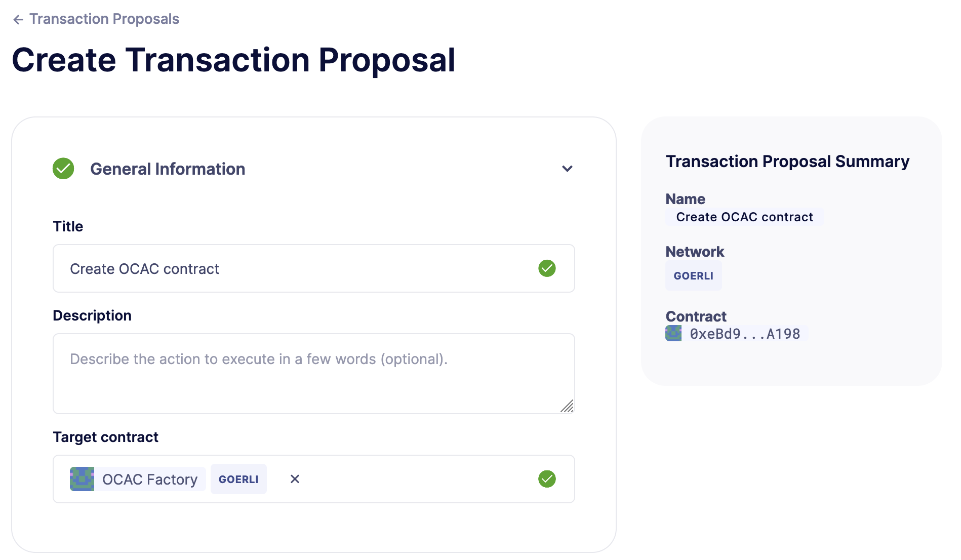Remove the OCAC Factory target contract
This screenshot has width=961, height=560.
(x=295, y=478)
